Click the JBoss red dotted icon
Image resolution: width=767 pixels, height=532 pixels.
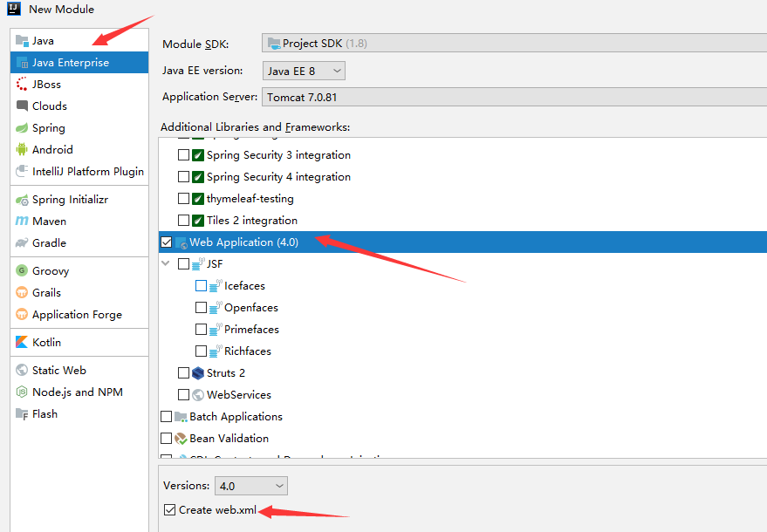pos(22,84)
